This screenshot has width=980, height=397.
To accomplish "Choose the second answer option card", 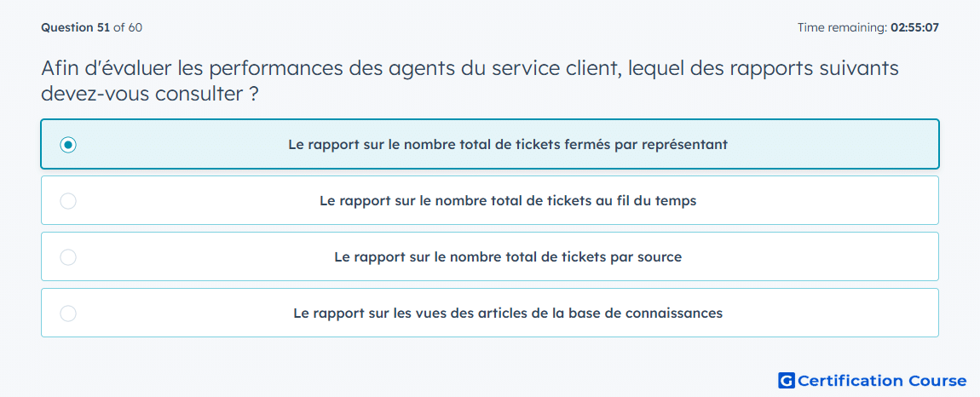I will tap(490, 201).
